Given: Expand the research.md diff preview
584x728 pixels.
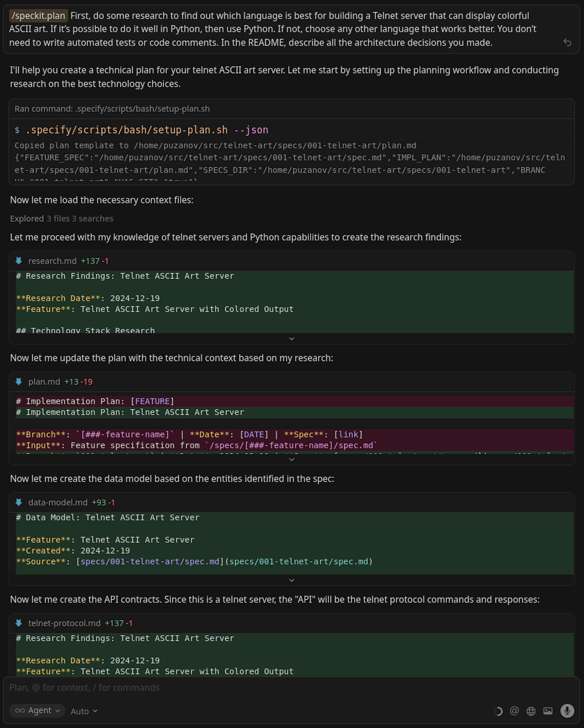Looking at the screenshot, I should pyautogui.click(x=291, y=339).
